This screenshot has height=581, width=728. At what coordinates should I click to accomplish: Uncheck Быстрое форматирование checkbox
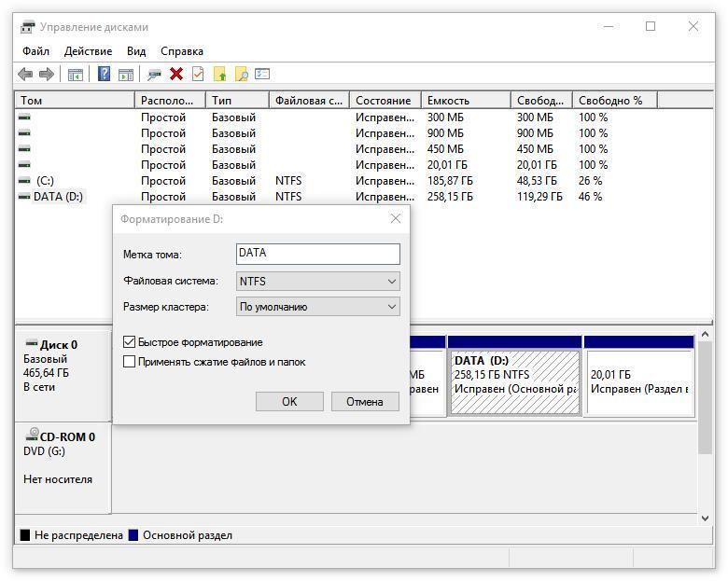[129, 342]
